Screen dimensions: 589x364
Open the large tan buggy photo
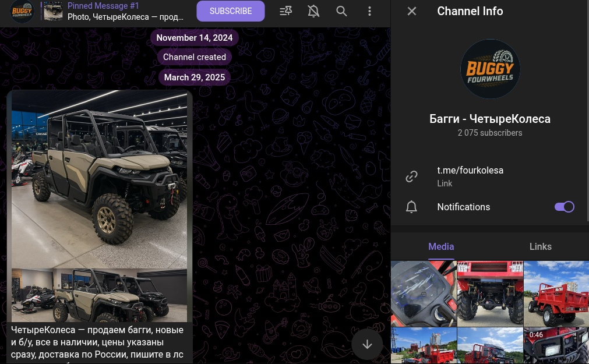(100, 179)
